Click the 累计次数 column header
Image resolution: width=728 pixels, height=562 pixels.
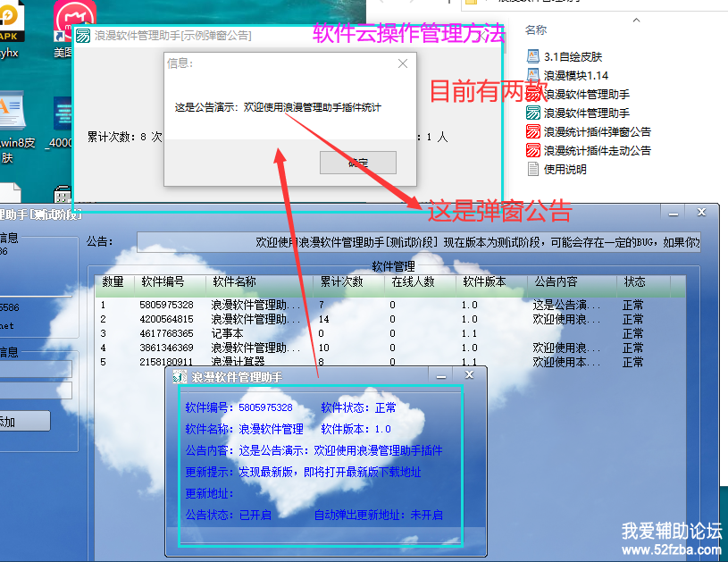pyautogui.click(x=342, y=281)
